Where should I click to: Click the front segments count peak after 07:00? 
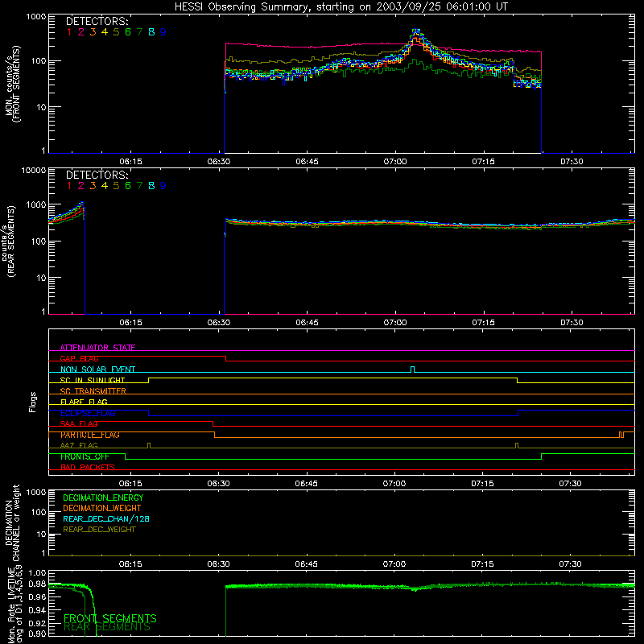click(x=416, y=31)
